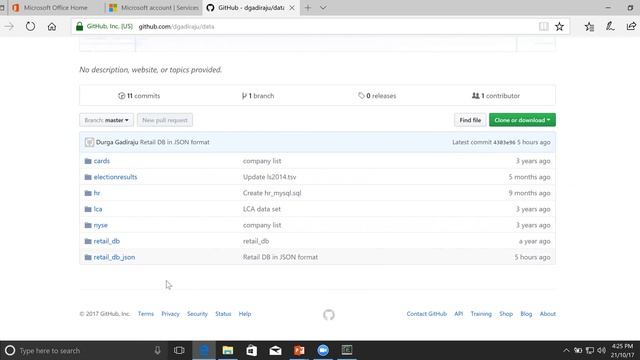Show hidden system tray icons

pyautogui.click(x=566, y=351)
